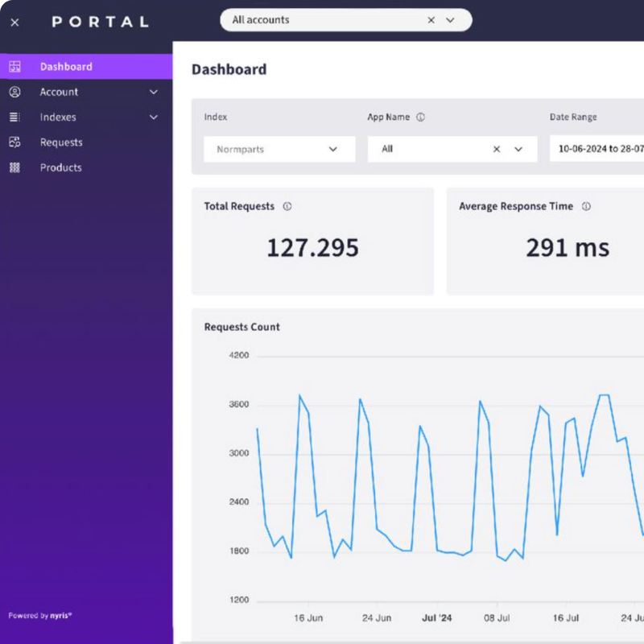Click the Products grid icon in sidebar

14,167
